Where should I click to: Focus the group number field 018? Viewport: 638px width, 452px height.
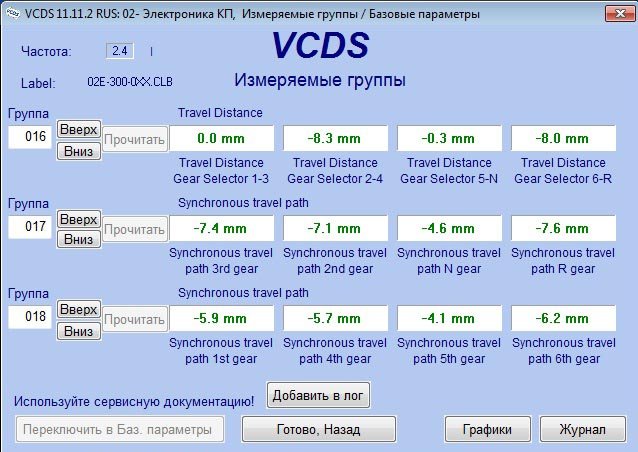[30, 317]
